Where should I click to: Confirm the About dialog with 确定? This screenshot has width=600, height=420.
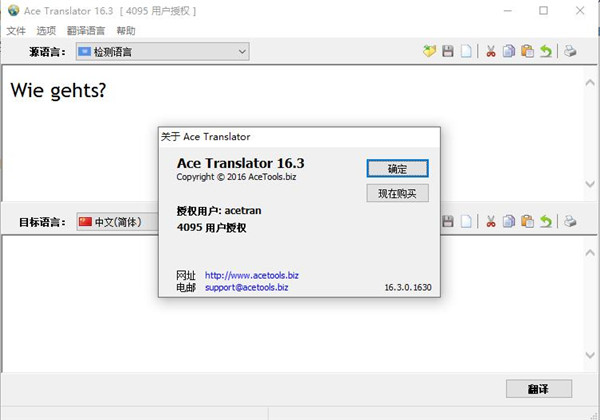point(397,168)
